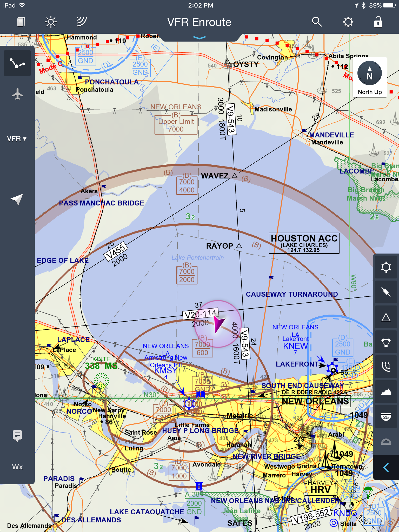Image resolution: width=399 pixels, height=532 pixels.
Task: Tap the KMSY airport label
Action: click(165, 370)
